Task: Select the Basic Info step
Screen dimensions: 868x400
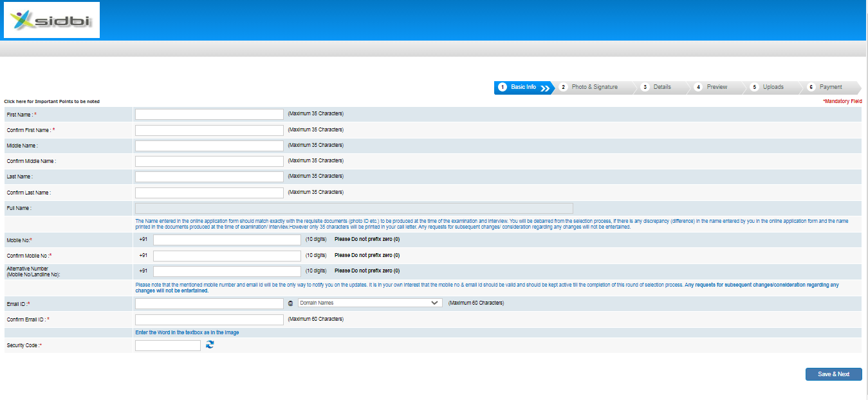Action: pyautogui.click(x=522, y=87)
